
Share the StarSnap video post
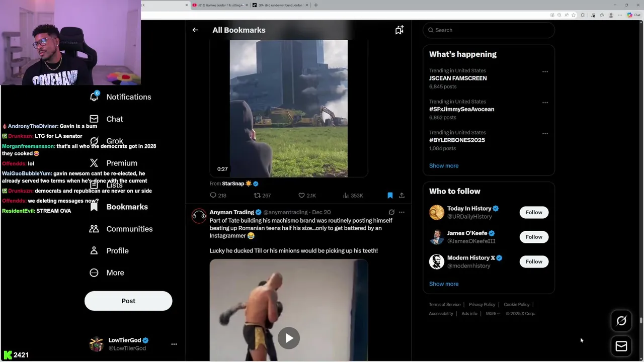(x=401, y=196)
